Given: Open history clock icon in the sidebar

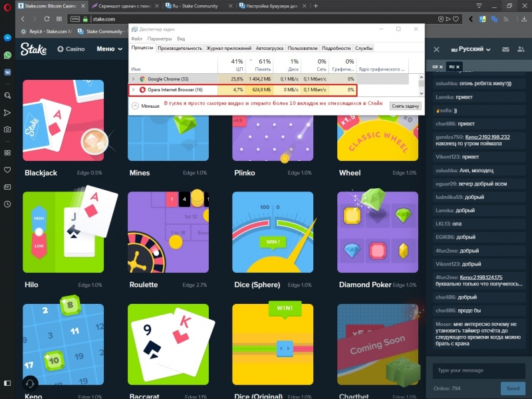Looking at the screenshot, I should (x=7, y=204).
